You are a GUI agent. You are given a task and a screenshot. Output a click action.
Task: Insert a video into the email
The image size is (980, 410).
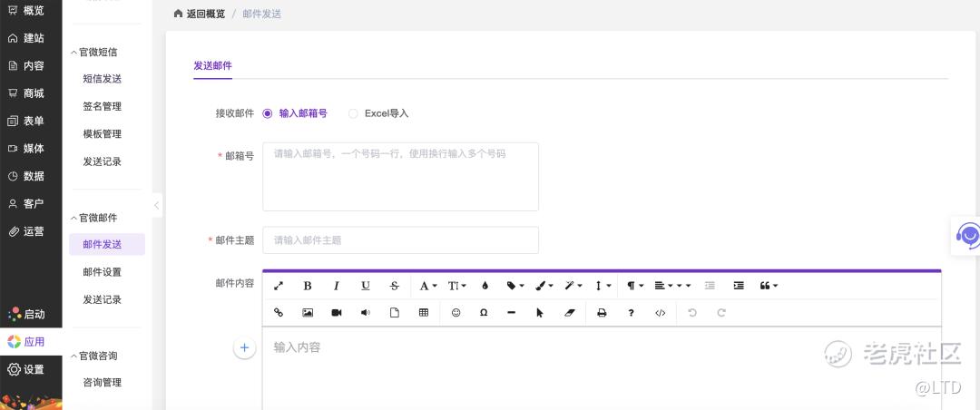click(x=337, y=313)
